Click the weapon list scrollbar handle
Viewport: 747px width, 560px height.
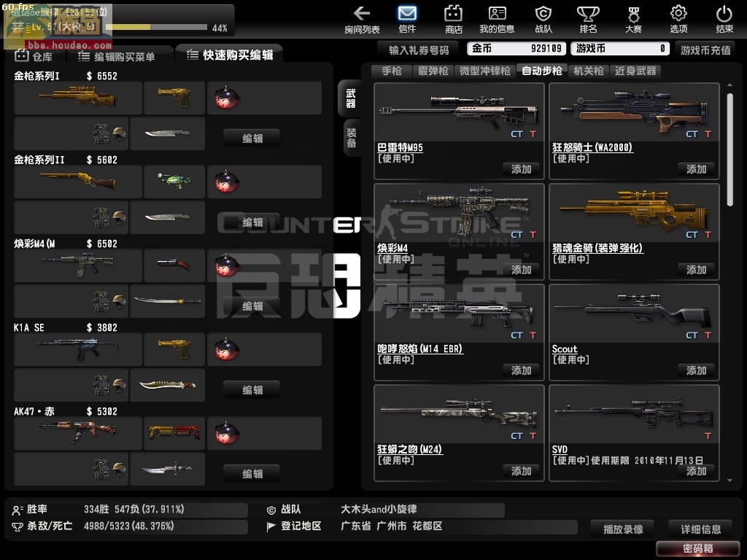pyautogui.click(x=729, y=149)
